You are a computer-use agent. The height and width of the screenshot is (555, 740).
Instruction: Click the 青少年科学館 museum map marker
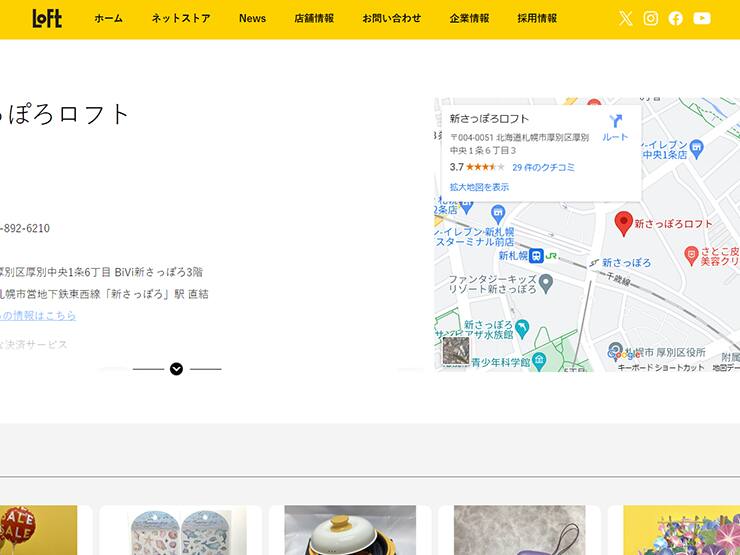coord(539,361)
